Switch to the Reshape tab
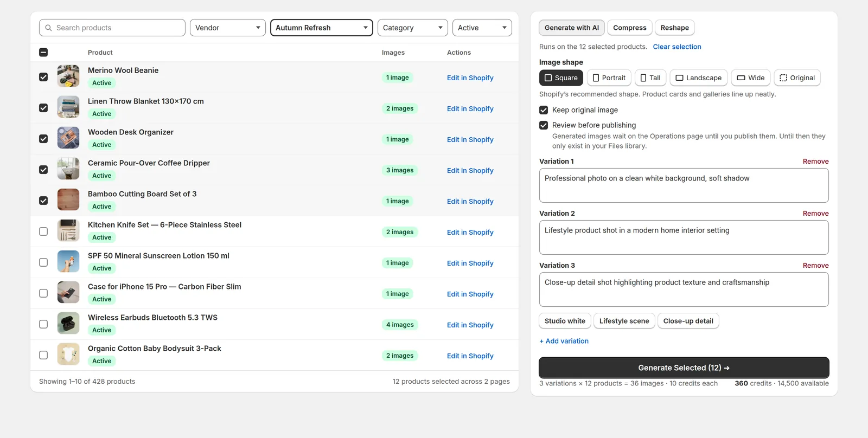This screenshot has width=868, height=438. pos(675,28)
